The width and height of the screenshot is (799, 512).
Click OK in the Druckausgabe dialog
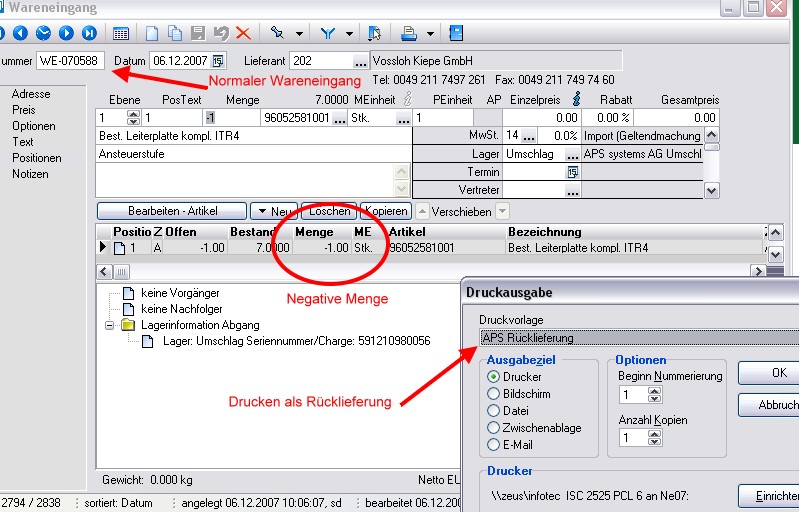778,373
